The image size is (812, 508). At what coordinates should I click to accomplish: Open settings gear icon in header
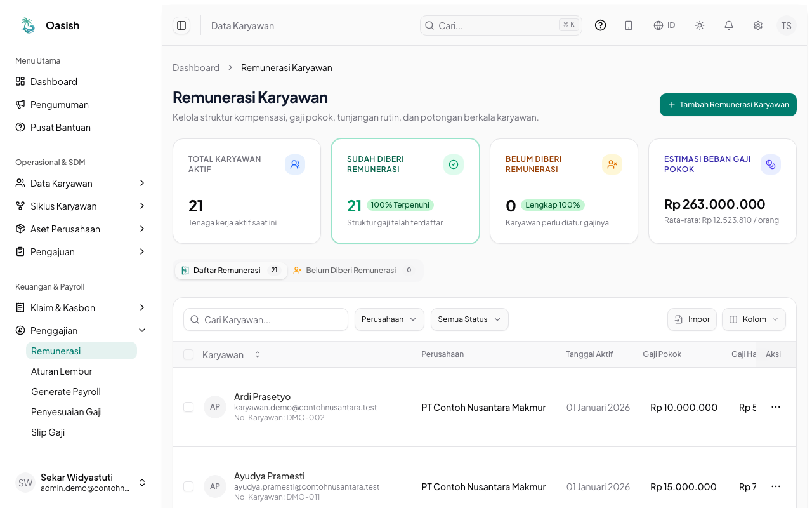[758, 25]
